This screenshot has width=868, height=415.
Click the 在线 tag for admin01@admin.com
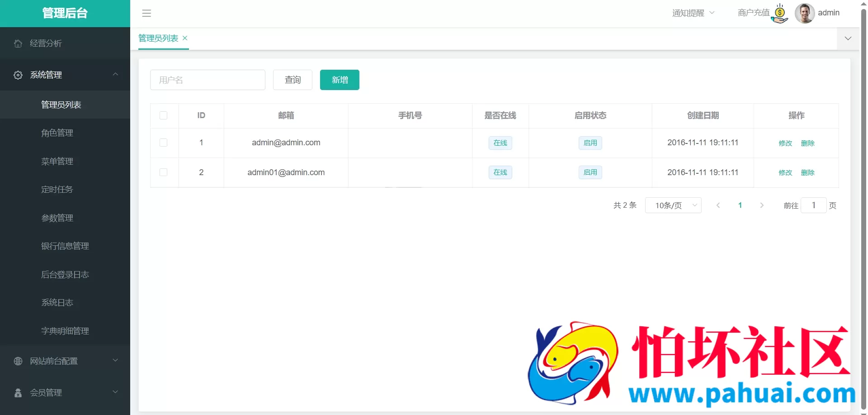click(500, 172)
